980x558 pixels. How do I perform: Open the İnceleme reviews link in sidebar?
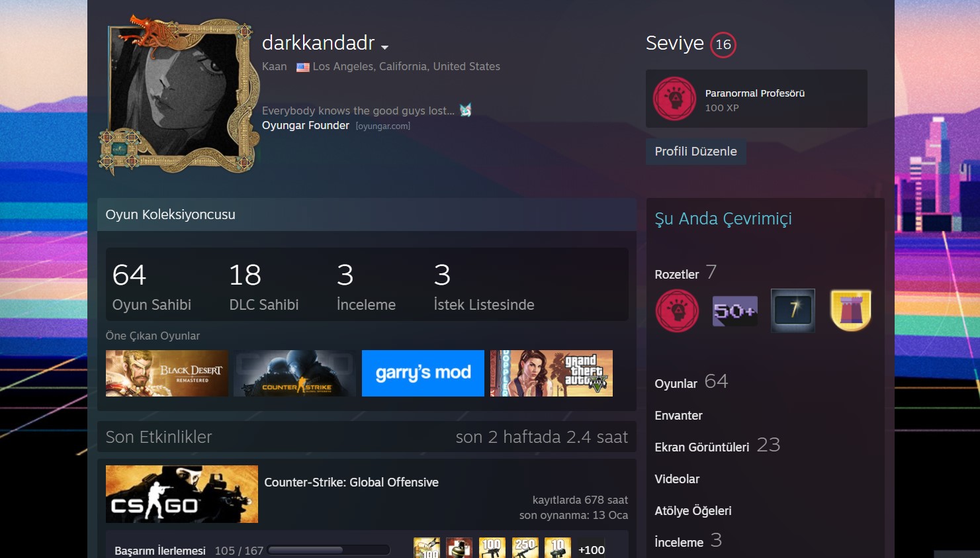click(688, 541)
